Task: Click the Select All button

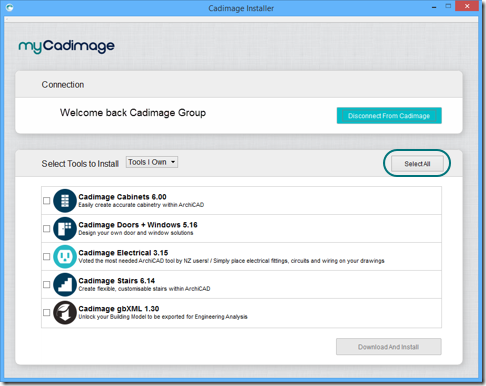Action: pyautogui.click(x=417, y=164)
